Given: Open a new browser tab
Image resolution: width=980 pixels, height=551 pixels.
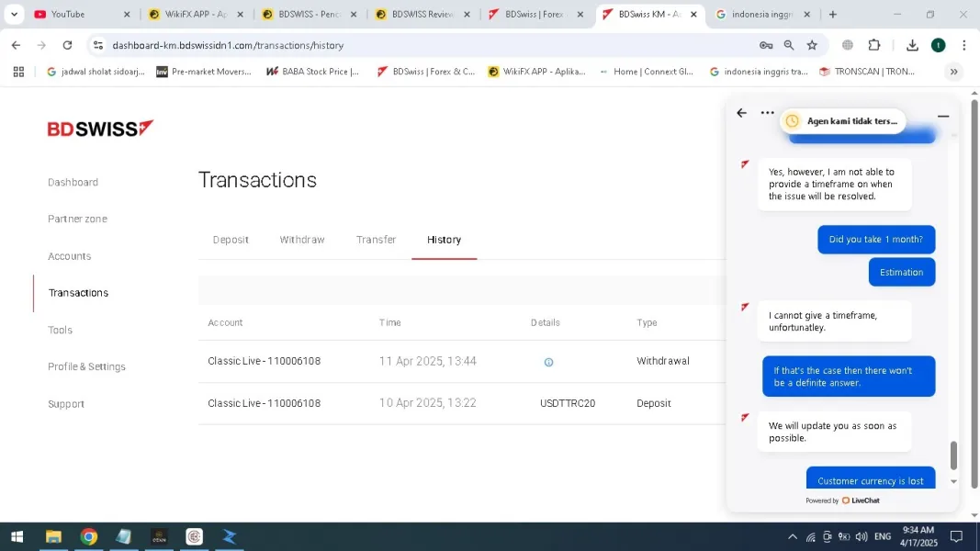Looking at the screenshot, I should tap(832, 15).
